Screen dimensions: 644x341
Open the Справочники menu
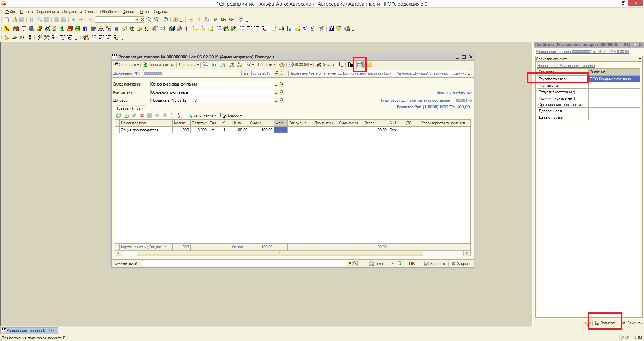click(48, 12)
